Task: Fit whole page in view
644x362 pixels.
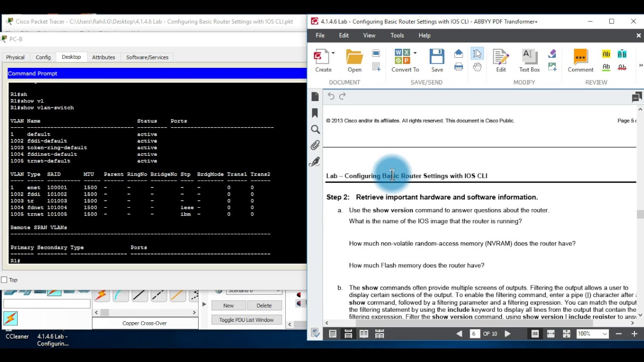Action: [x=567, y=333]
